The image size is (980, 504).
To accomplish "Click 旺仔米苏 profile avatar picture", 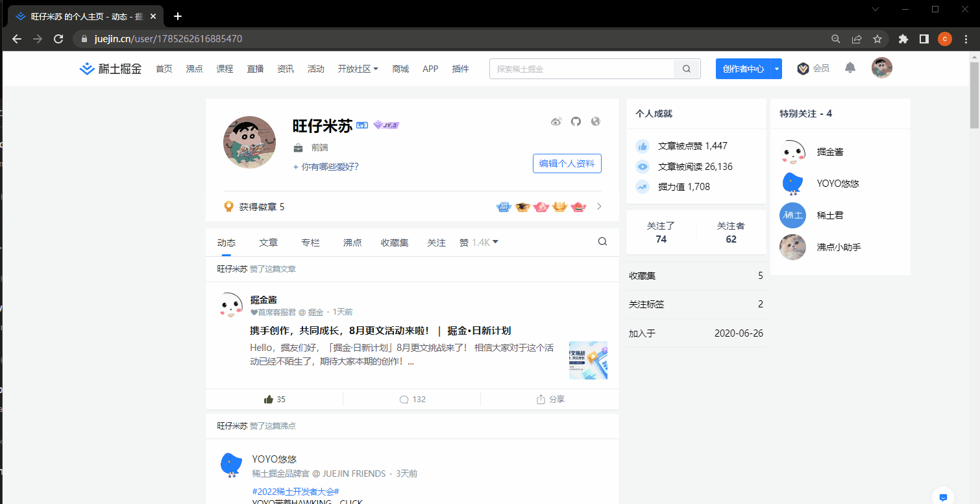I will point(249,143).
